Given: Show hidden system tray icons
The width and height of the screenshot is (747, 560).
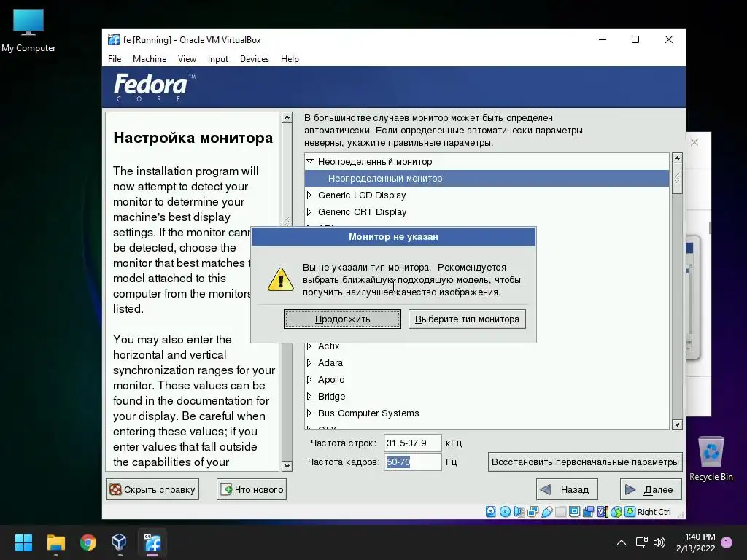Looking at the screenshot, I should coord(622,542).
